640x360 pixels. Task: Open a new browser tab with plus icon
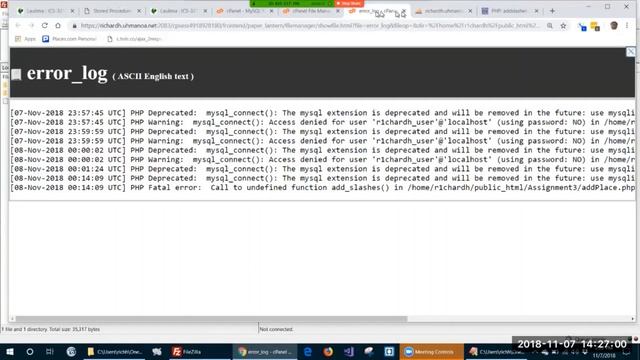coord(552,11)
